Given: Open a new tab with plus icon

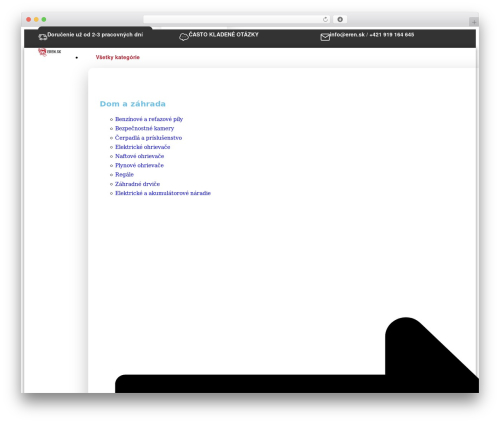Looking at the screenshot, I should tap(474, 22).
